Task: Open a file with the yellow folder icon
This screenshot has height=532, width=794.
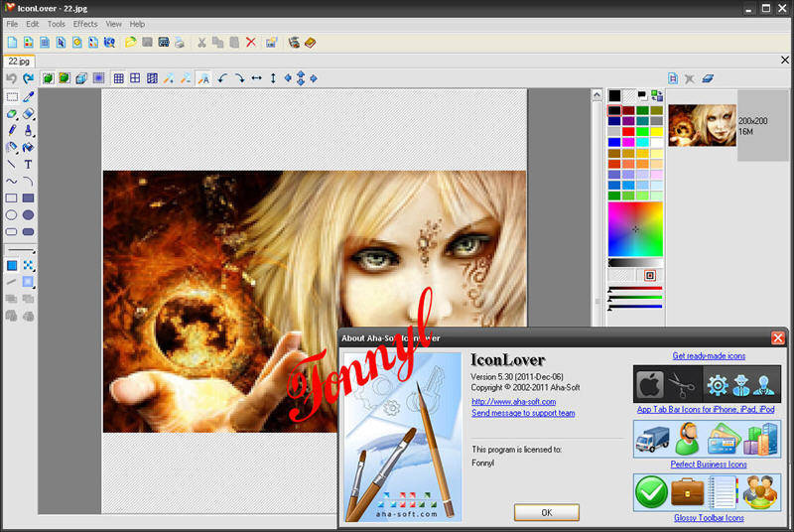Action: pos(131,43)
